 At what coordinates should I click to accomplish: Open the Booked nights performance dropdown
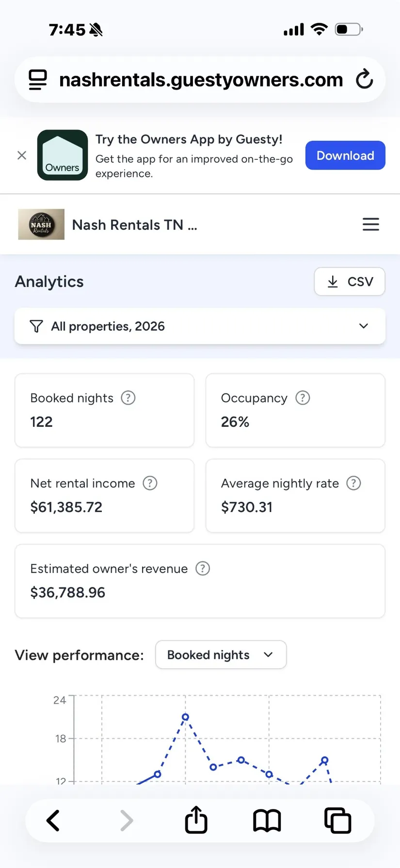[x=221, y=655]
